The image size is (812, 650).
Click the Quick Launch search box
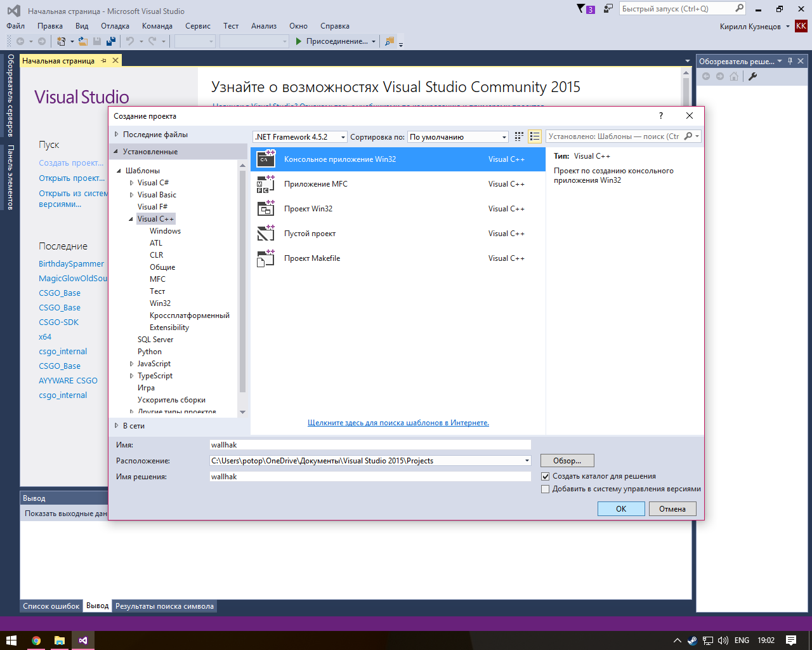click(682, 9)
